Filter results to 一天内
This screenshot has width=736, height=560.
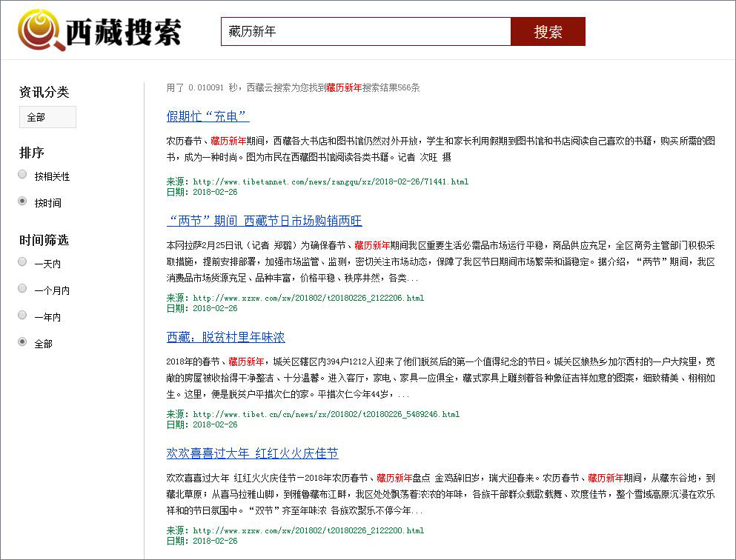click(x=22, y=262)
